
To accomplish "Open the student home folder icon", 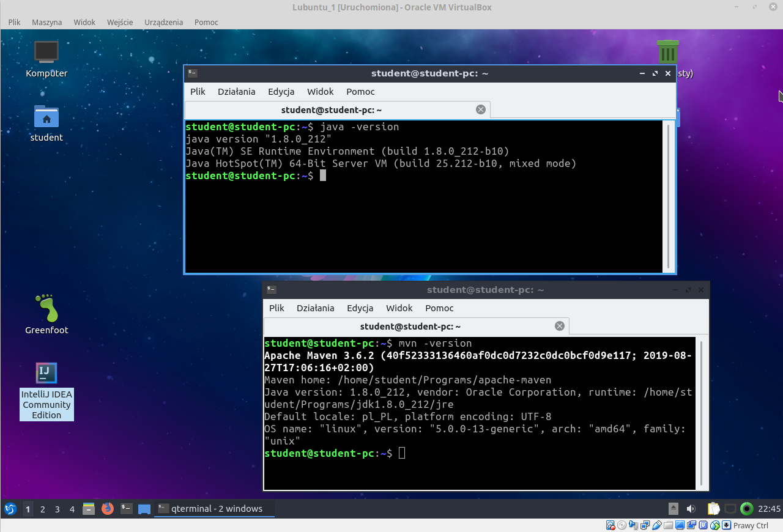I will tap(46, 124).
